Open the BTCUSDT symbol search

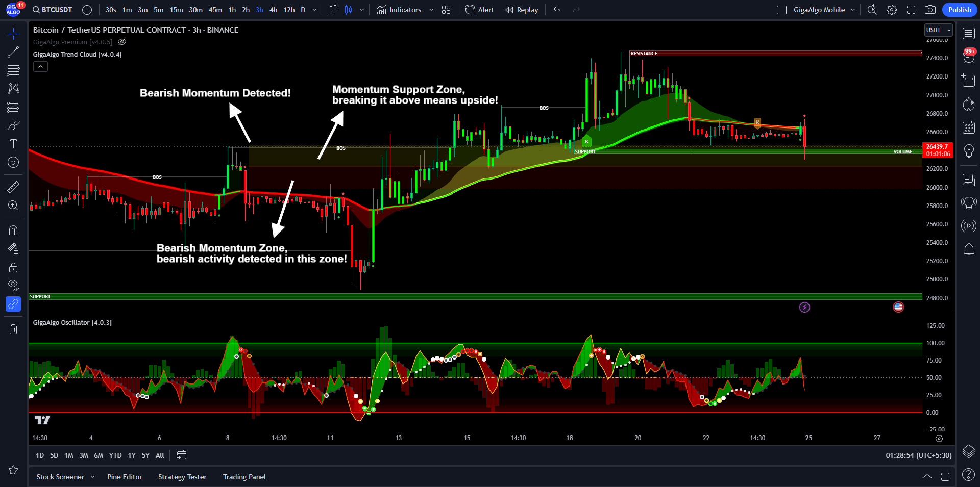point(52,10)
